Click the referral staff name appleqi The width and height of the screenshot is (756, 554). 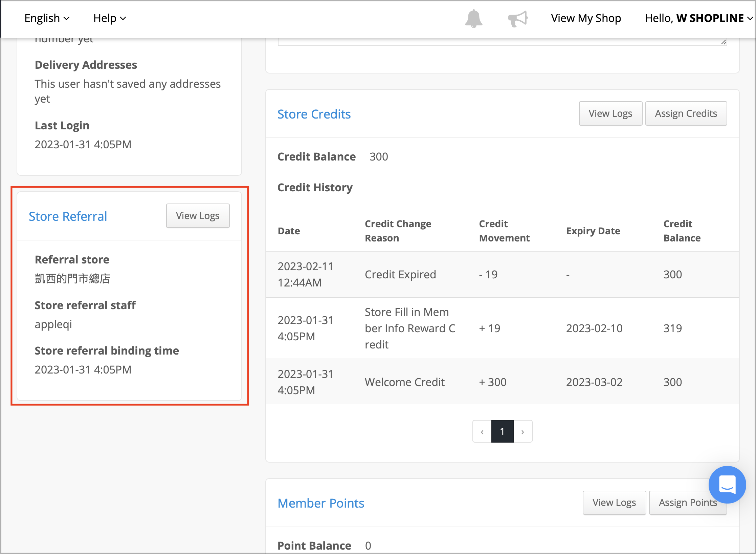[53, 324]
